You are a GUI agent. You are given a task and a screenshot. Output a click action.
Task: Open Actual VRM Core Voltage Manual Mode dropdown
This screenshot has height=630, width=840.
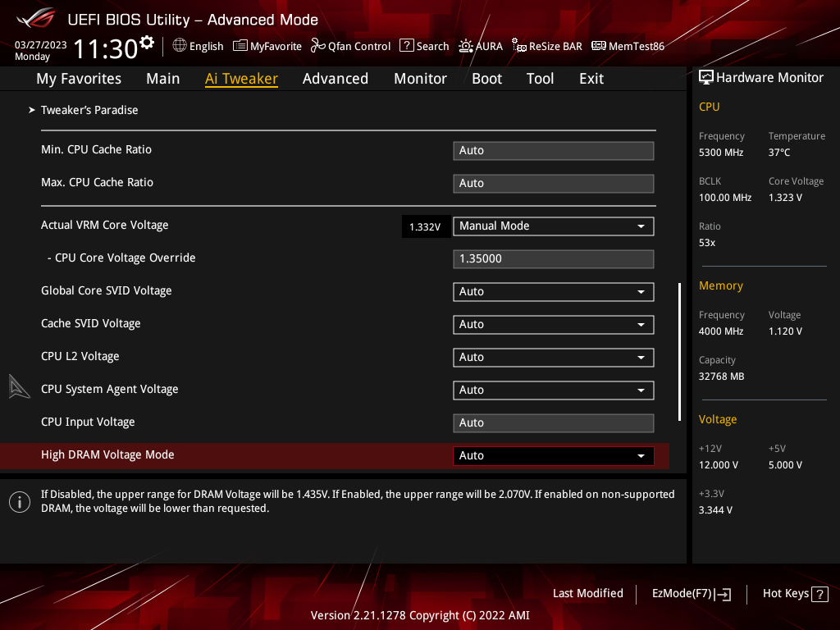(554, 226)
